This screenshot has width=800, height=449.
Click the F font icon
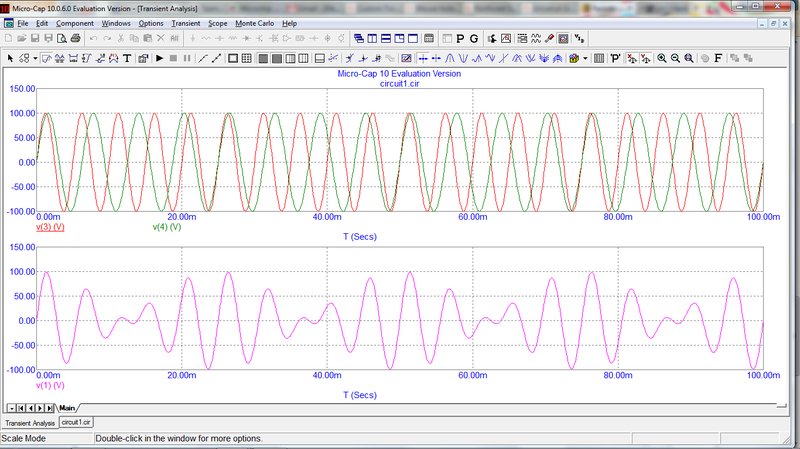pos(718,58)
